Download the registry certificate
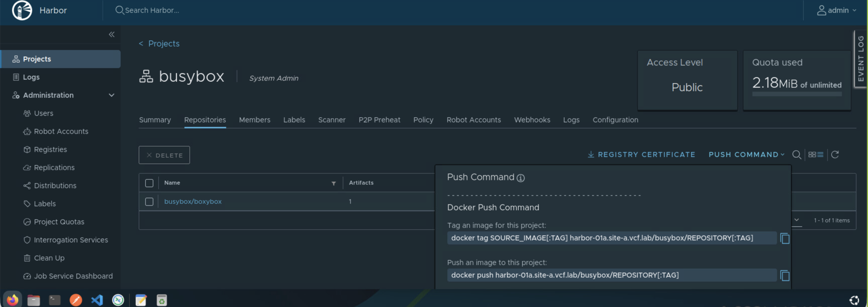The width and height of the screenshot is (868, 307). point(641,155)
